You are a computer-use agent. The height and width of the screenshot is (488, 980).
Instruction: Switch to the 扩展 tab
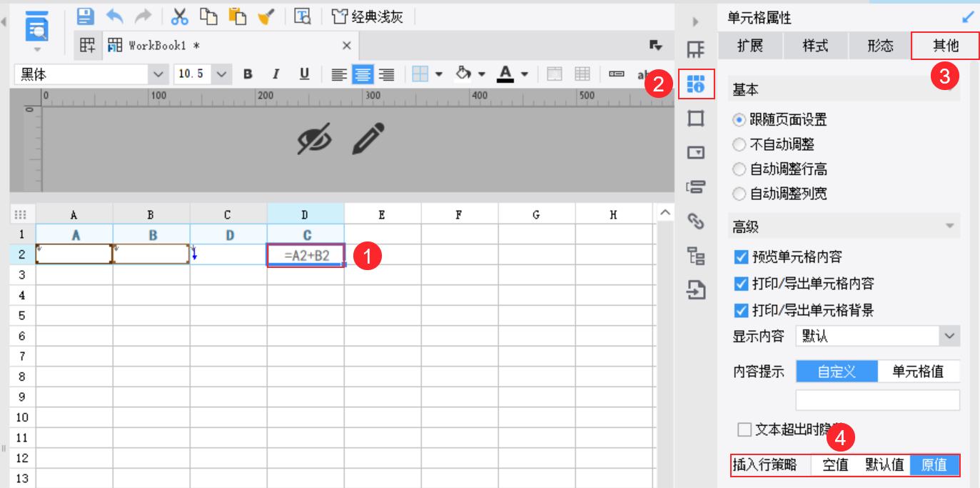pyautogui.click(x=750, y=46)
